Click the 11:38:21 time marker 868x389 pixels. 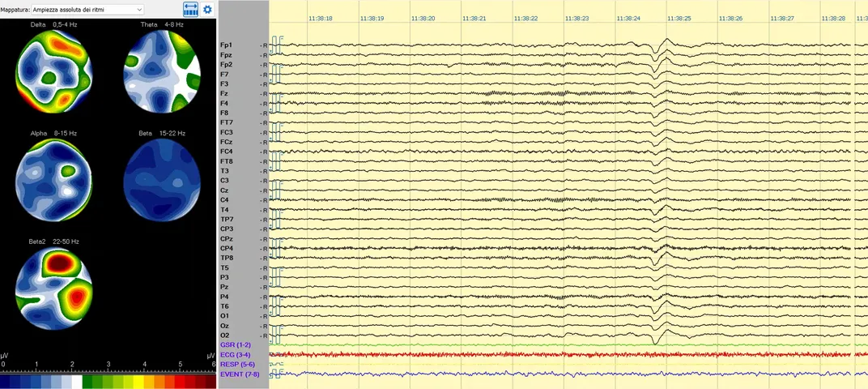[474, 19]
